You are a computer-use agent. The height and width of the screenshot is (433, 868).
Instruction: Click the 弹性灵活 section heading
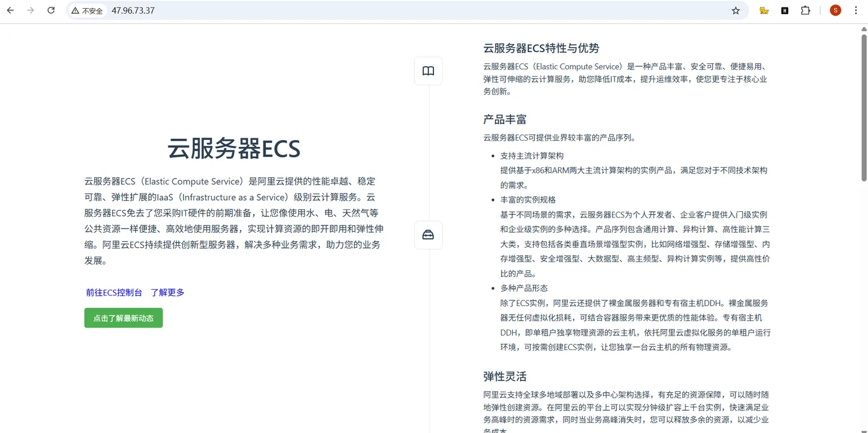click(505, 377)
